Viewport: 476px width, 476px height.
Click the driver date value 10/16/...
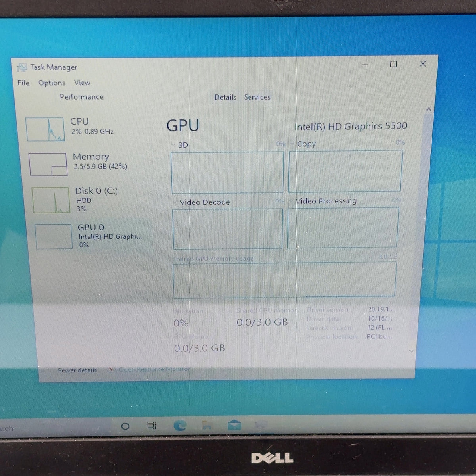[380, 318]
